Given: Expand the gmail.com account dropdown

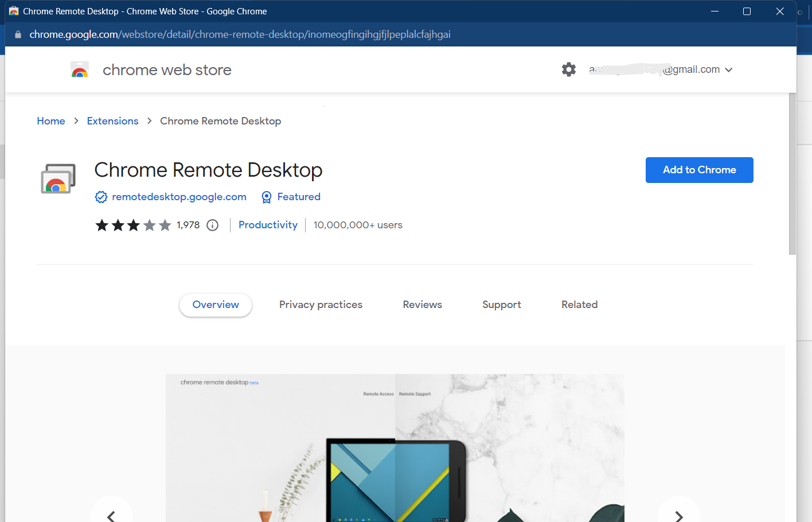Looking at the screenshot, I should pos(729,70).
